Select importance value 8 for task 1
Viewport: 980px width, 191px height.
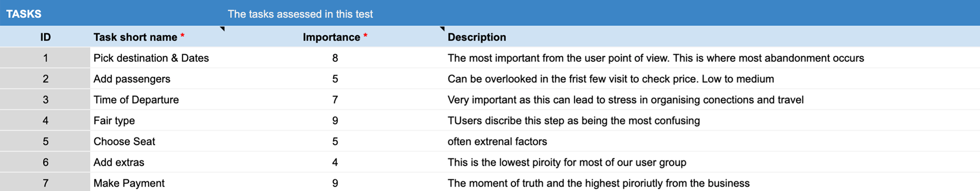pyautogui.click(x=335, y=58)
